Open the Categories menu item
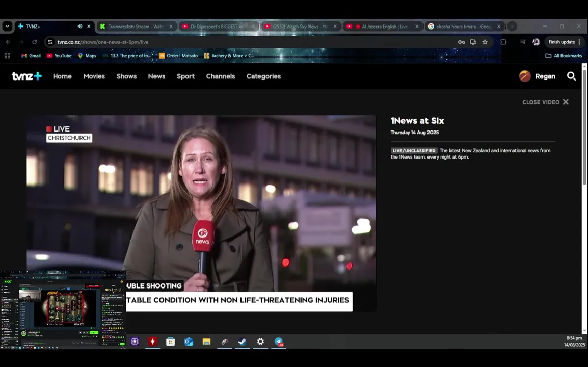588x367 pixels. click(263, 76)
